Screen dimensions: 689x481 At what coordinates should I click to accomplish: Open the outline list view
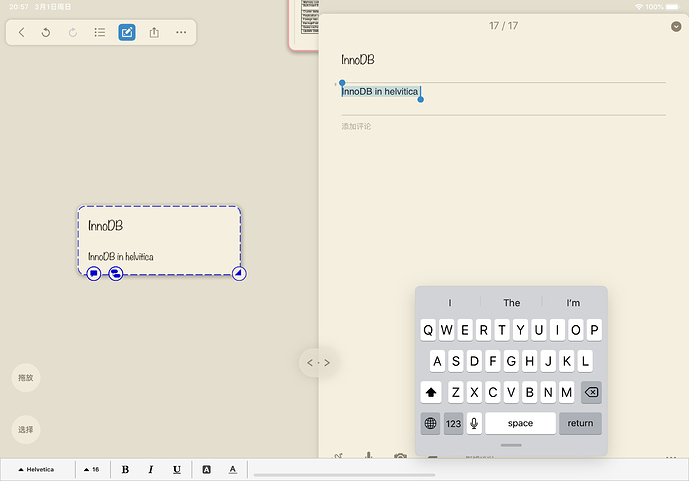100,32
